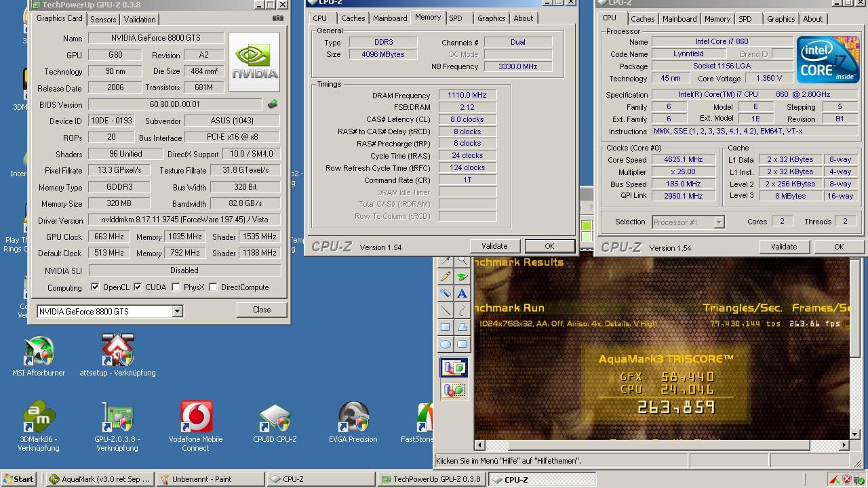The height and width of the screenshot is (488, 868).
Task: Click the Close button in GPU-Z
Action: (x=262, y=310)
